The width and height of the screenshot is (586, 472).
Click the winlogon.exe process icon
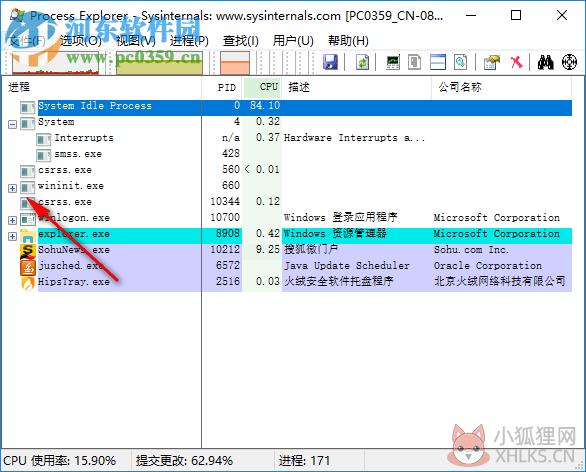(28, 220)
